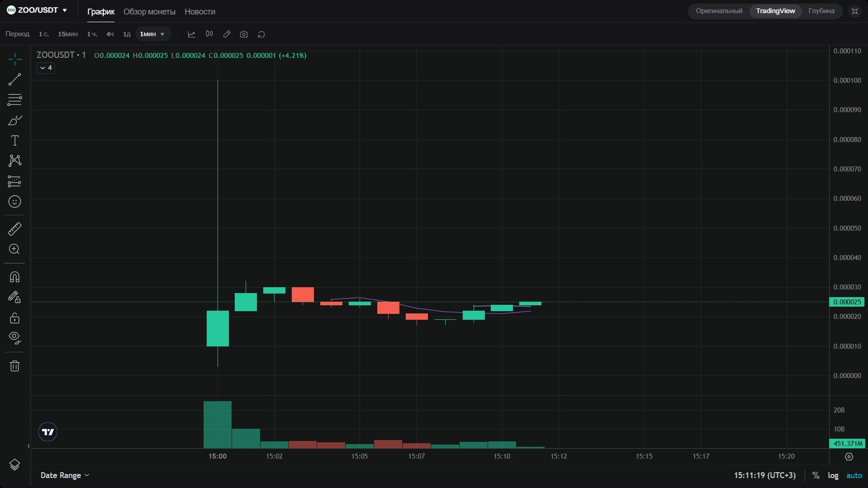
Task: Open the Обзор монеты tab
Action: coord(149,12)
